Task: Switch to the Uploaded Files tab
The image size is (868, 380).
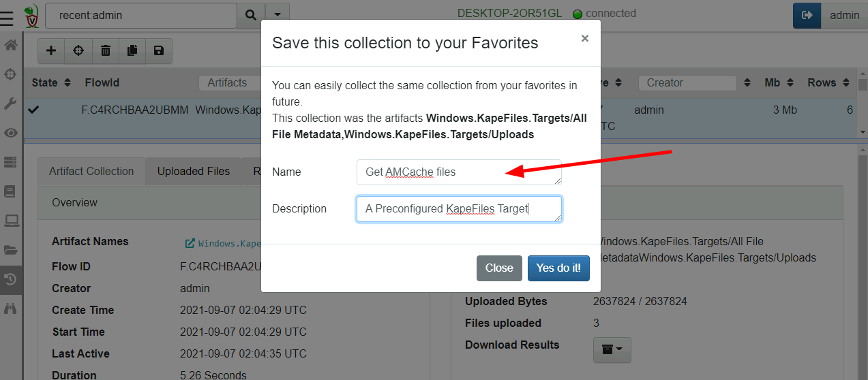Action: point(194,172)
